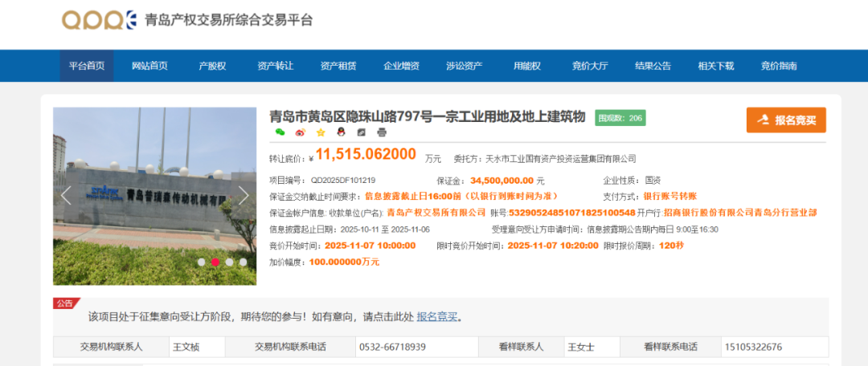Click the printer icon under the title

(x=382, y=132)
